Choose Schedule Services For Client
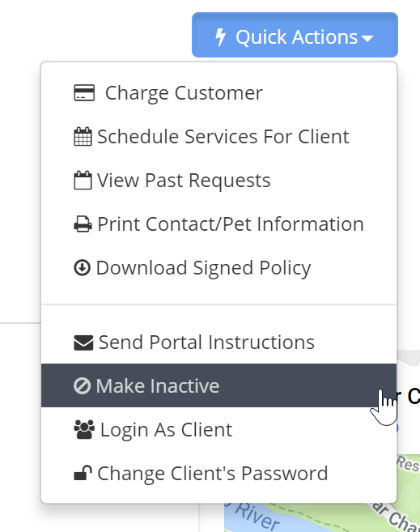The image size is (420, 532). point(219,137)
